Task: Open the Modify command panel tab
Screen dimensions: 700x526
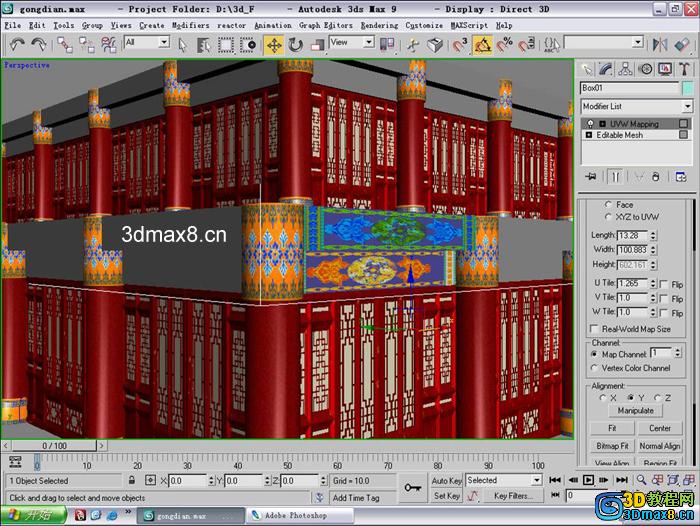Action: pyautogui.click(x=606, y=69)
